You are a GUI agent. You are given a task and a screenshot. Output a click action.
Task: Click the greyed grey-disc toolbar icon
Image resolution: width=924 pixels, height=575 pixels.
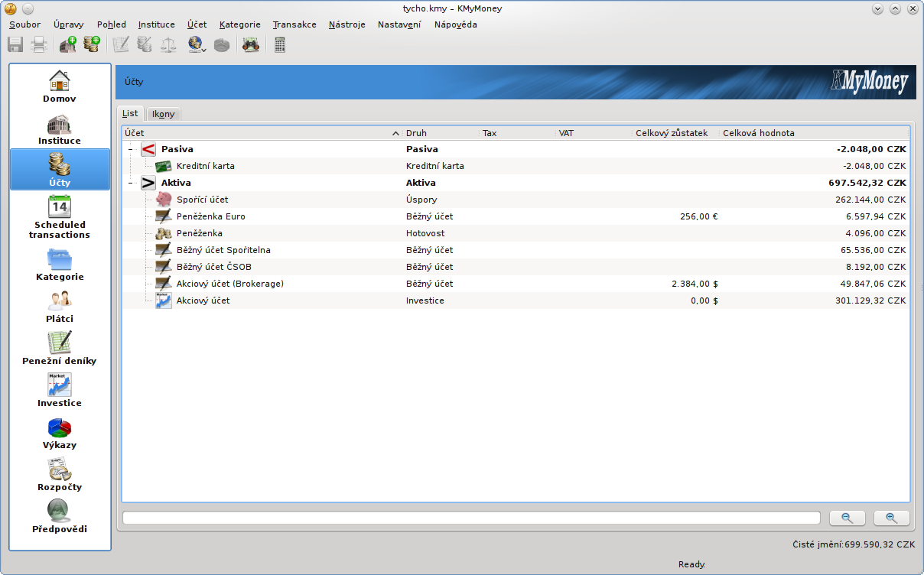(222, 44)
